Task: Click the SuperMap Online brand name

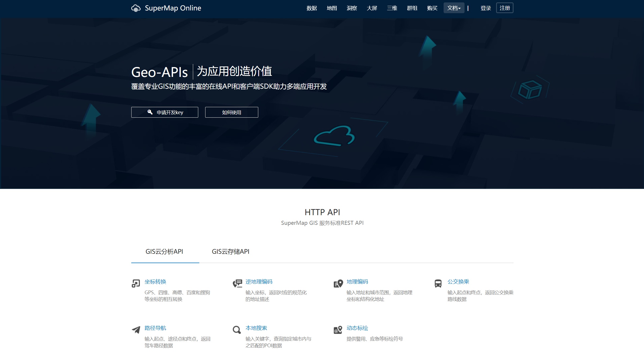Action: click(x=173, y=8)
